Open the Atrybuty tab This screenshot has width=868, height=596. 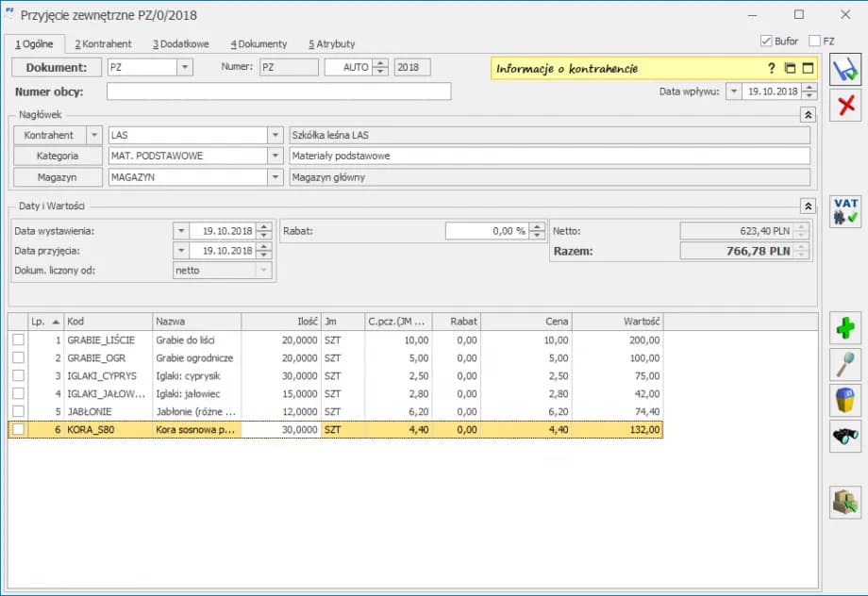[331, 43]
